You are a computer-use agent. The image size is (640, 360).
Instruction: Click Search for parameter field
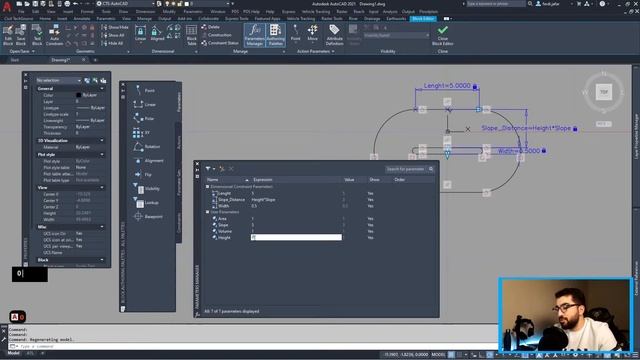407,169
